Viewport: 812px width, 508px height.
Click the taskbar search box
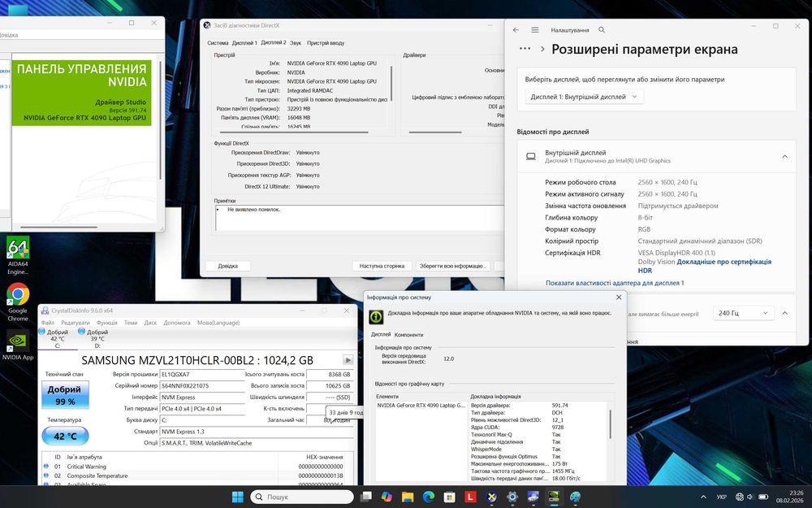(x=302, y=497)
